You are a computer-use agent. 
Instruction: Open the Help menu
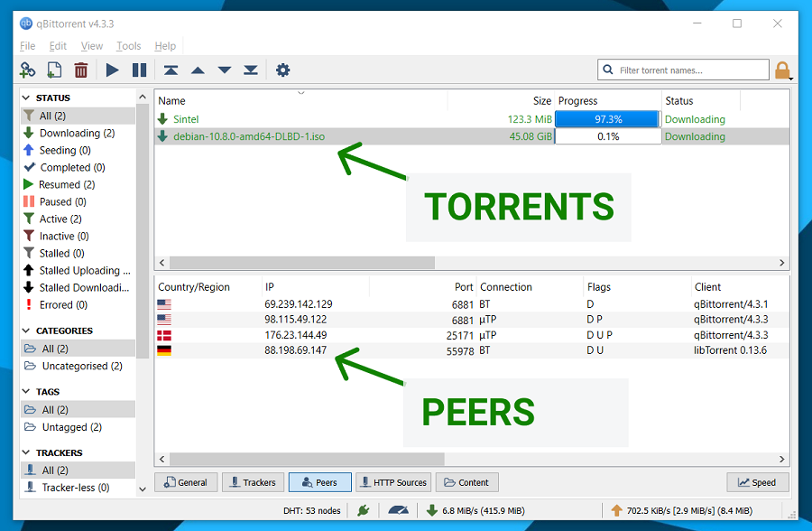click(165, 46)
